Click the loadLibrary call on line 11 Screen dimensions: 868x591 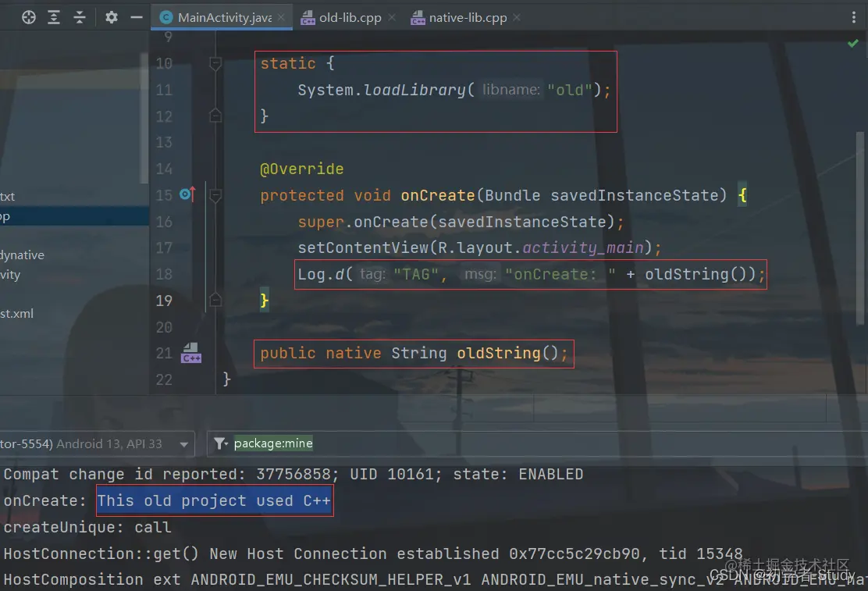[454, 90]
